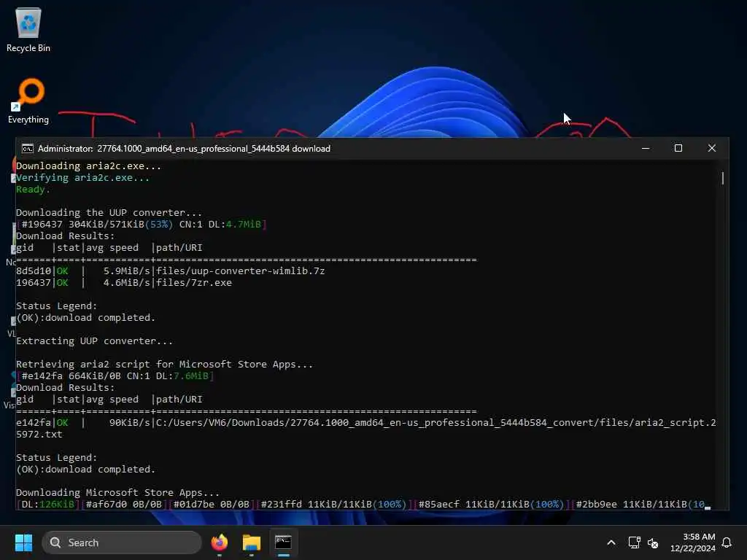Click 'Retrieving aria2 script for Microsoft Store Apps...'
Screen dimensions: 747x560
[164, 365]
